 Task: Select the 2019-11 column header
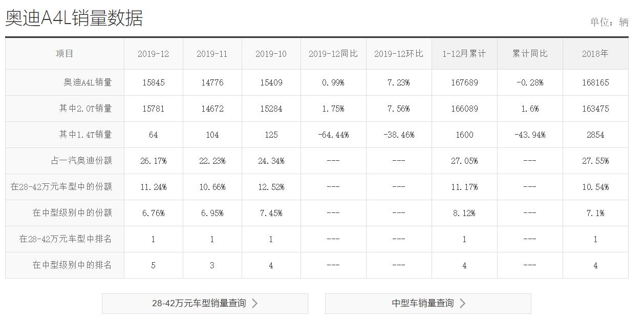click(x=212, y=53)
